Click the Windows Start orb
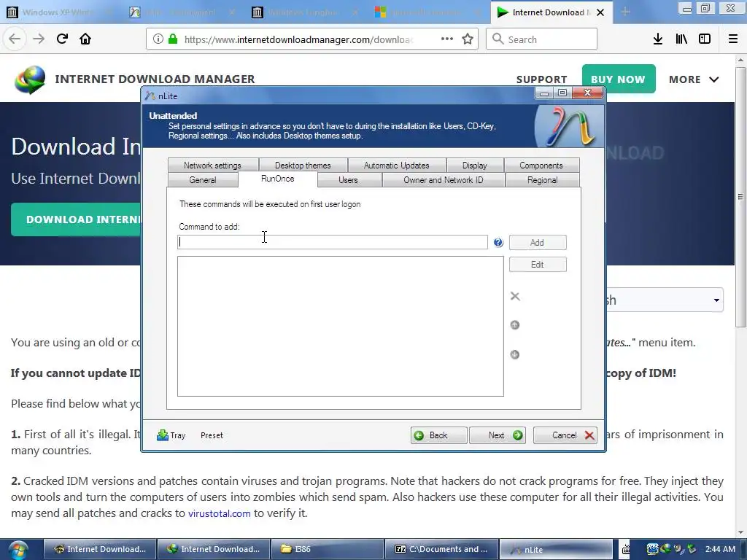Image resolution: width=747 pixels, height=560 pixels. (x=18, y=549)
